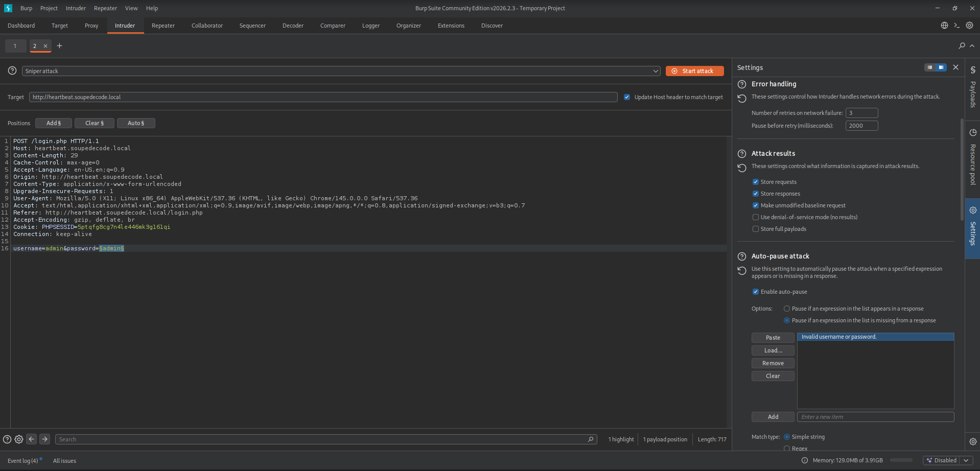
Task: Close the Settings side panel
Action: [x=955, y=67]
